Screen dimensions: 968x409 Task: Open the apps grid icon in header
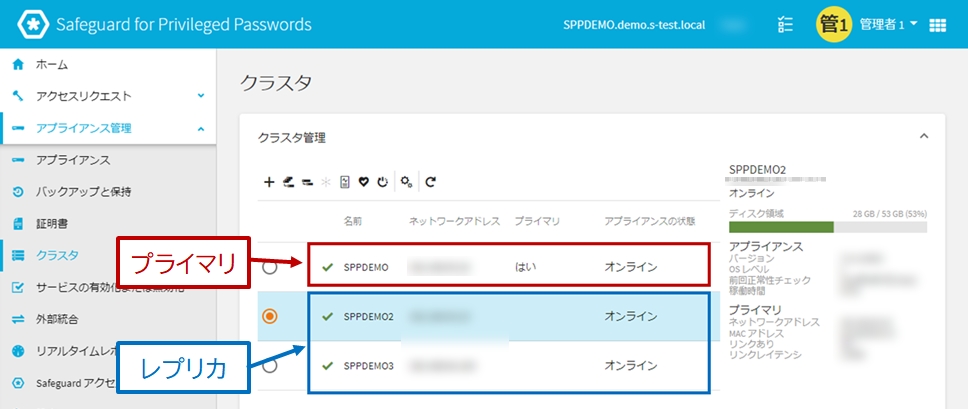click(x=938, y=25)
